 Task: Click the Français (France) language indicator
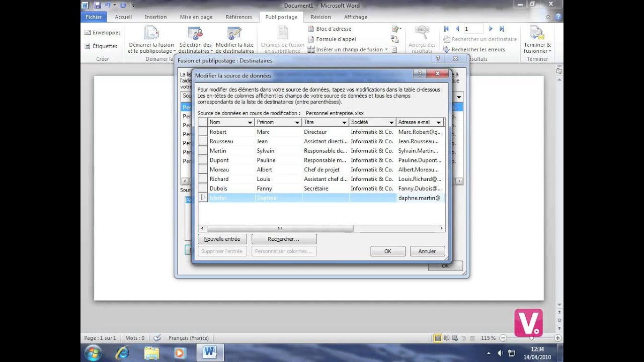[189, 338]
